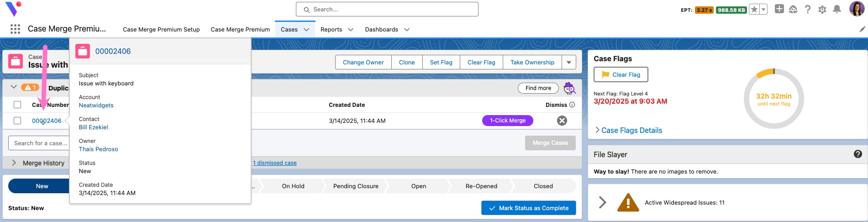
Task: Click the 1-Click Merge button
Action: [x=508, y=121]
